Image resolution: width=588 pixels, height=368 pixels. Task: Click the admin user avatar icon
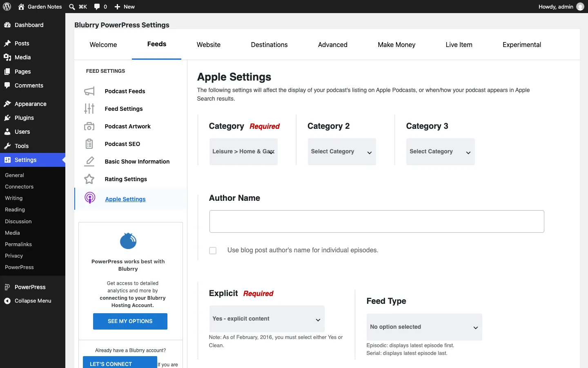pyautogui.click(x=580, y=7)
